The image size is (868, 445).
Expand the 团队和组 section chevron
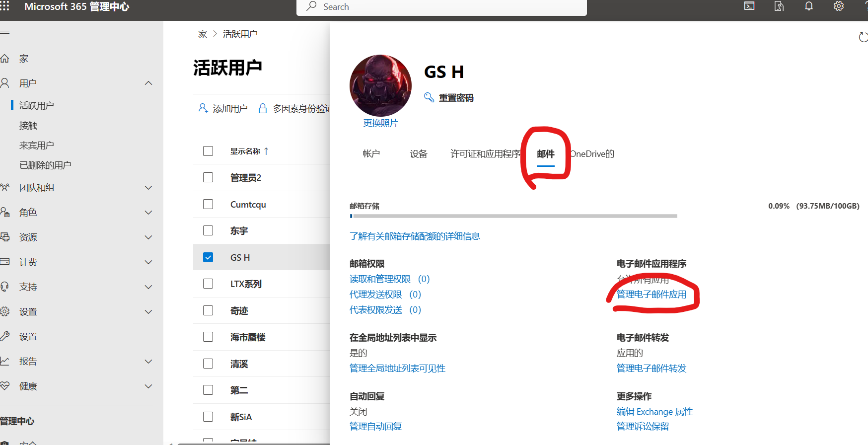point(148,188)
